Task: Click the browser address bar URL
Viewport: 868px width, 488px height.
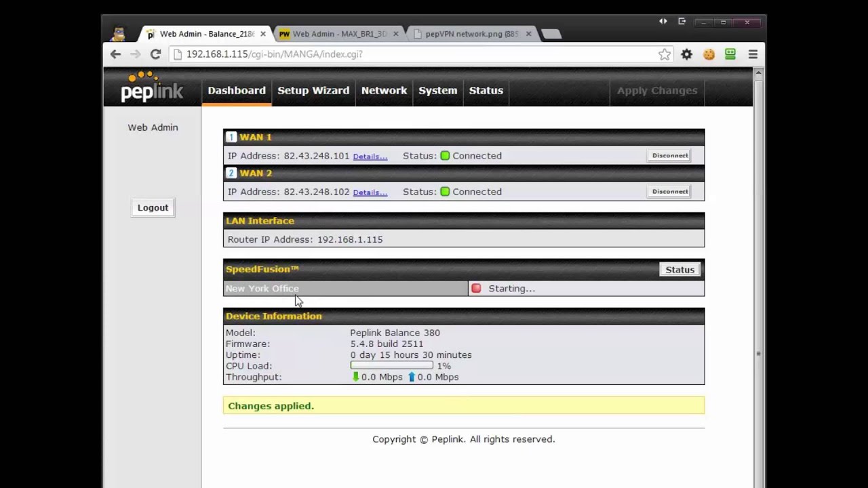Action: (275, 54)
